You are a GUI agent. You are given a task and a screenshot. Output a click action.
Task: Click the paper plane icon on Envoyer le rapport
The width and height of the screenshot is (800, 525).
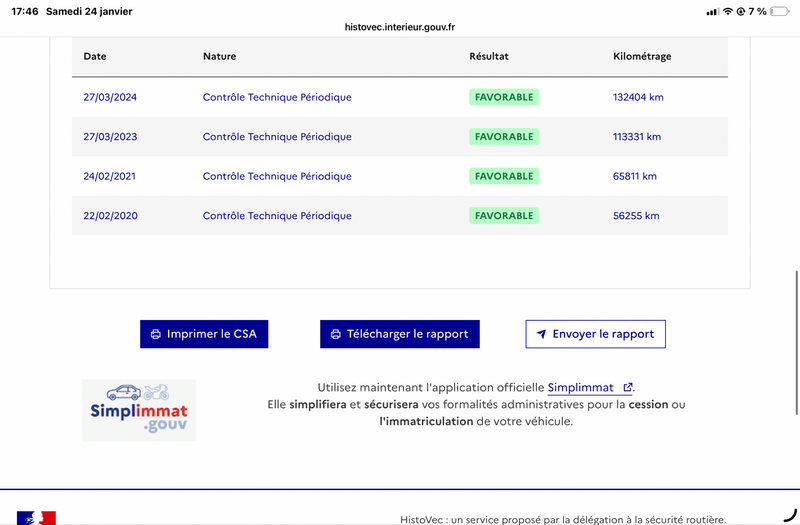click(x=541, y=334)
